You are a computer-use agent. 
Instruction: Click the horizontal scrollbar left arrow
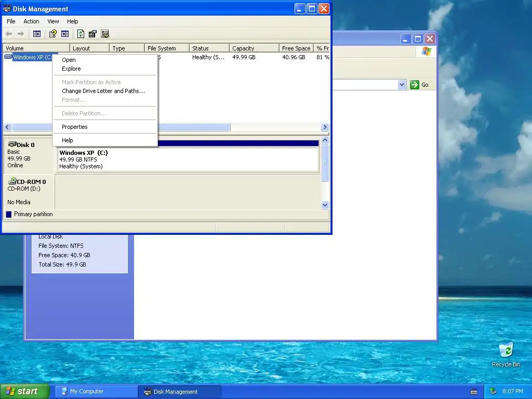click(7, 127)
